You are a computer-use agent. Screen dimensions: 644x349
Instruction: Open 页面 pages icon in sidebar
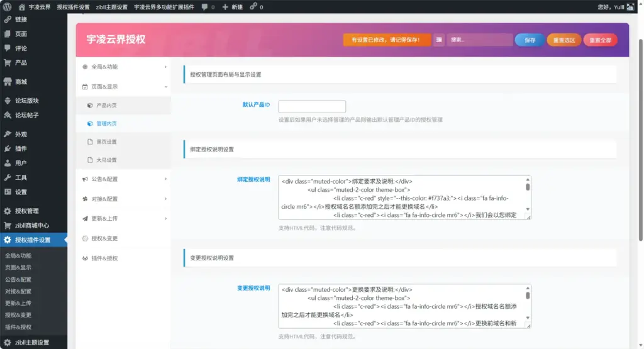pyautogui.click(x=8, y=34)
